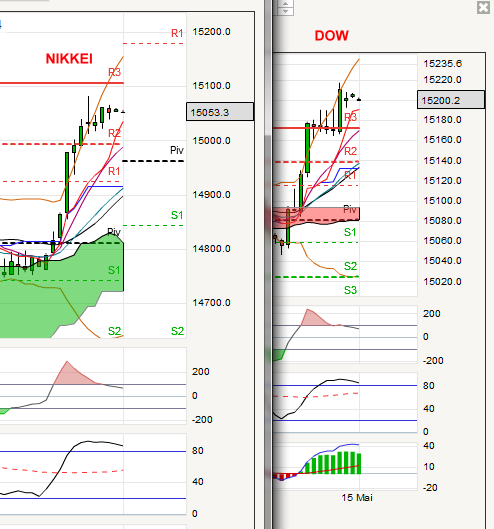The width and height of the screenshot is (494, 529).
Task: Click the 15220.0 label on DOW axis
Action: [442, 80]
